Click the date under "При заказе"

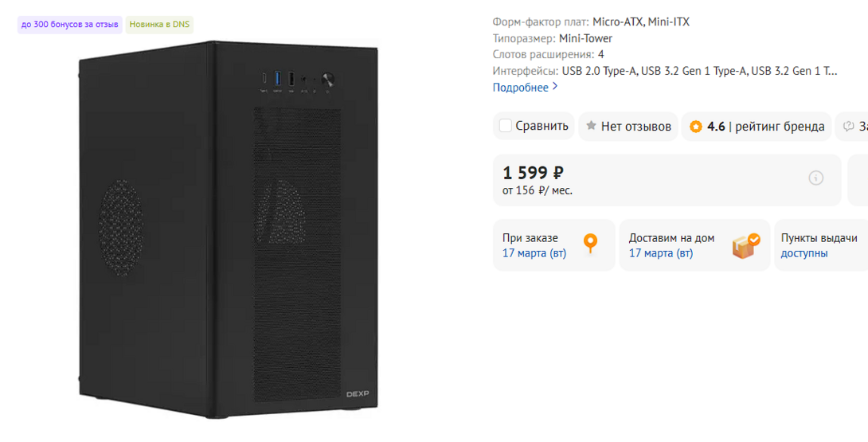tap(534, 253)
